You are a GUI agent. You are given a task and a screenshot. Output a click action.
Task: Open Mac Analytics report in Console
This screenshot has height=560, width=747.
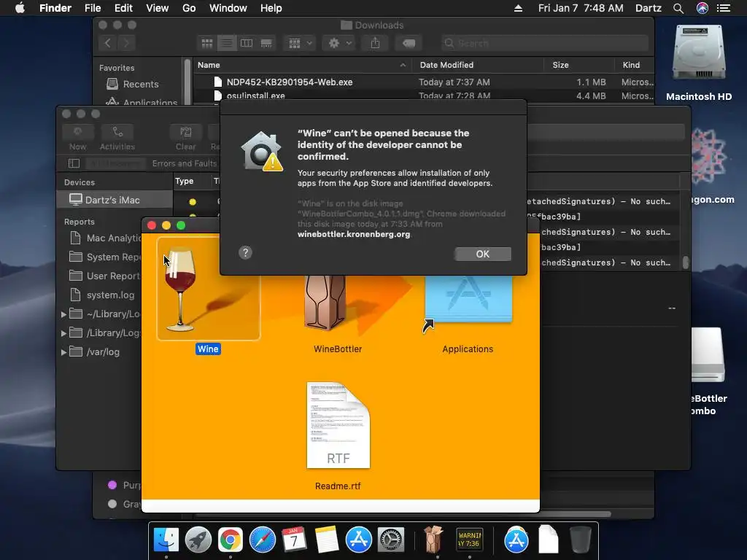pos(106,238)
